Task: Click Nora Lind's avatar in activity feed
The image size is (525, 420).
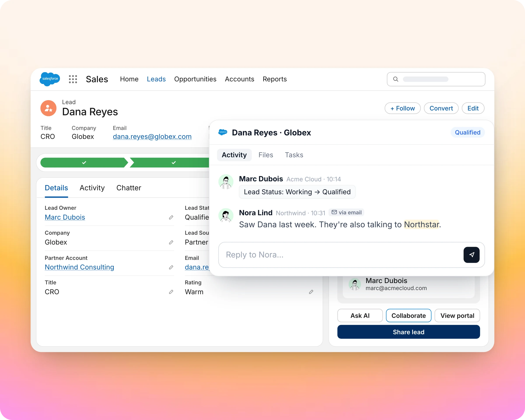Action: click(226, 215)
